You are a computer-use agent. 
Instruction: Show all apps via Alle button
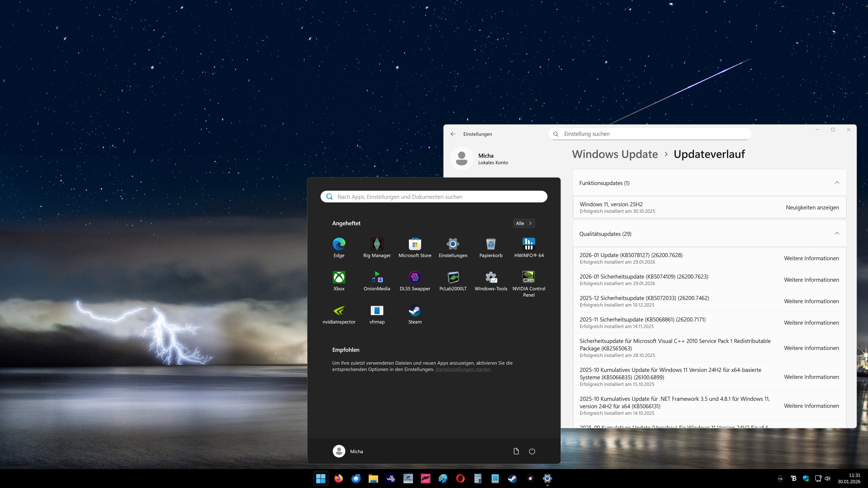(x=524, y=223)
